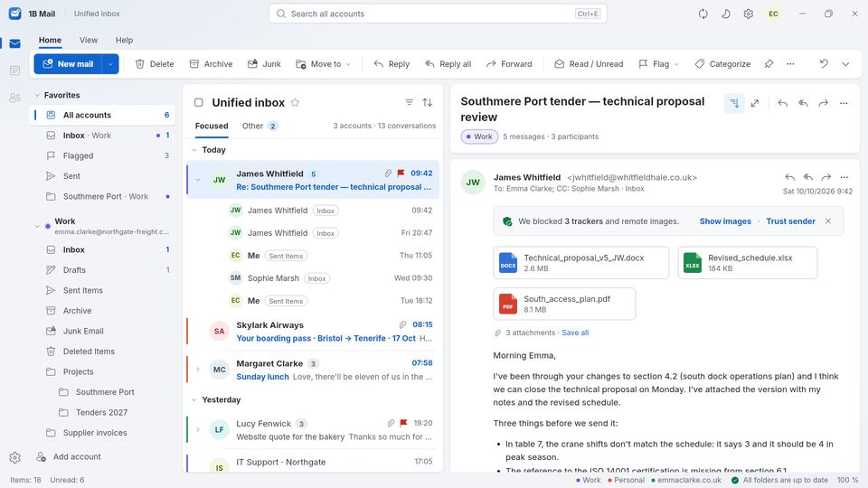Flag the selected message from the toolbar
The image size is (868, 488).
pyautogui.click(x=653, y=64)
